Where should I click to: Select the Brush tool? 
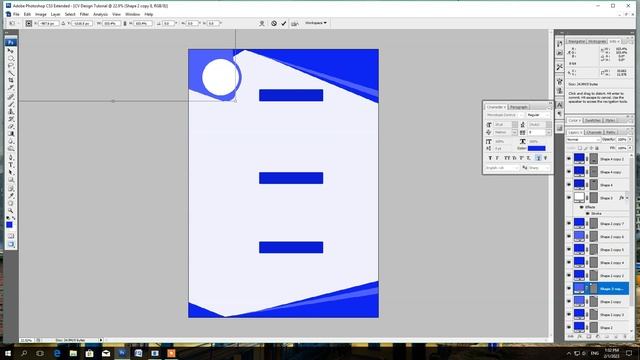click(11, 104)
